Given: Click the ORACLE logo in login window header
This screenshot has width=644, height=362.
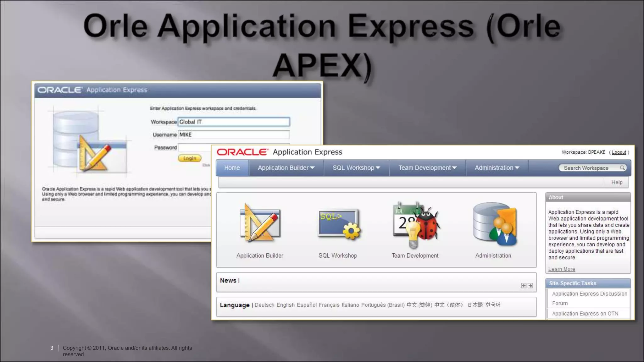Looking at the screenshot, I should coord(60,90).
